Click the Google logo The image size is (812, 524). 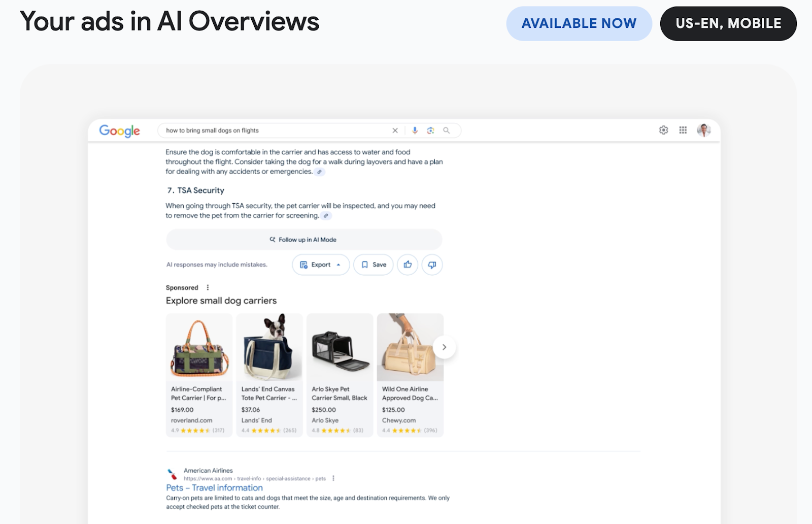coord(120,131)
